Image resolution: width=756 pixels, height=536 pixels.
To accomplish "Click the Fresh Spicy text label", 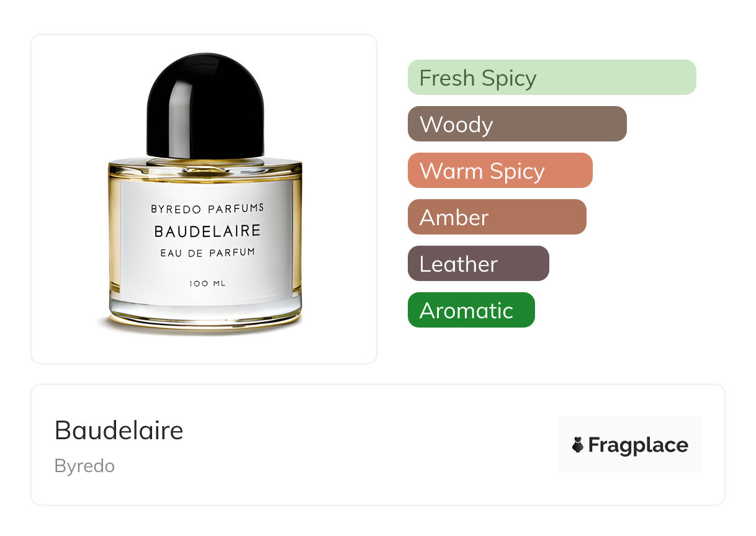I will tap(478, 78).
